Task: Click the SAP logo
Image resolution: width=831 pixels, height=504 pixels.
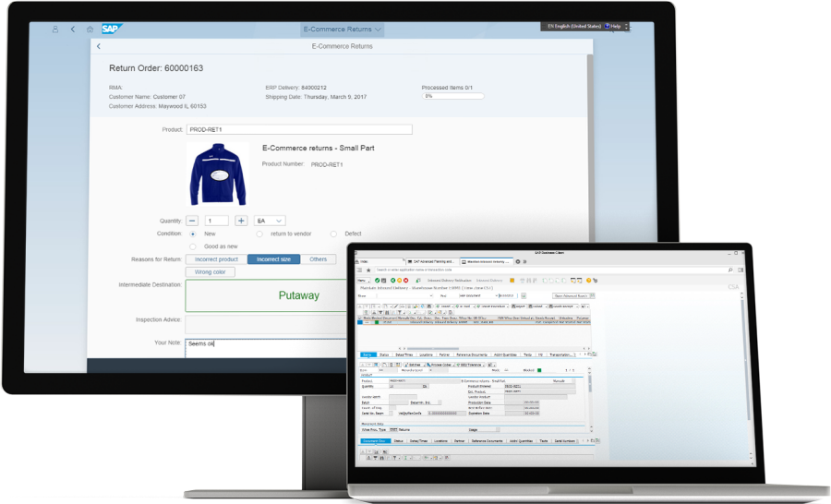Action: [113, 30]
